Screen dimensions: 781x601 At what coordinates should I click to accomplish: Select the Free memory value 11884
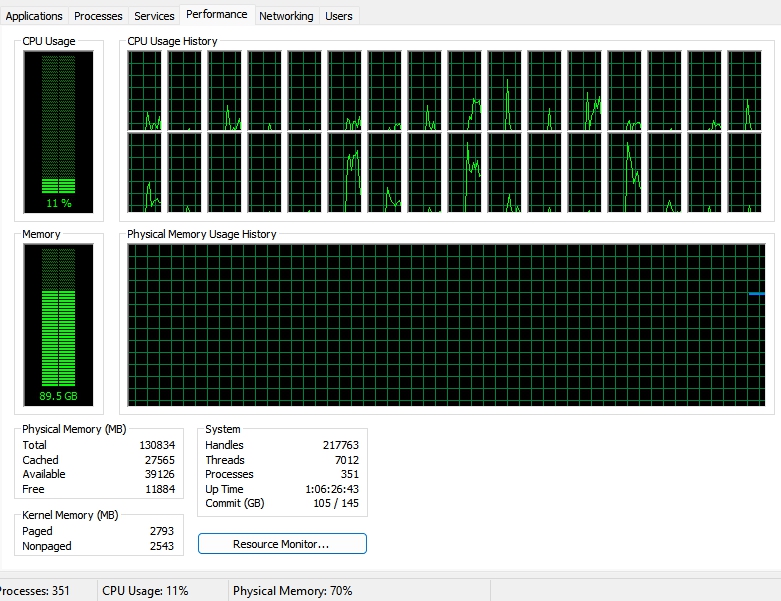(160, 489)
